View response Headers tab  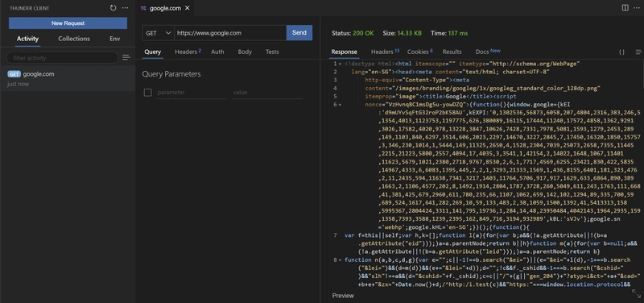click(x=385, y=52)
